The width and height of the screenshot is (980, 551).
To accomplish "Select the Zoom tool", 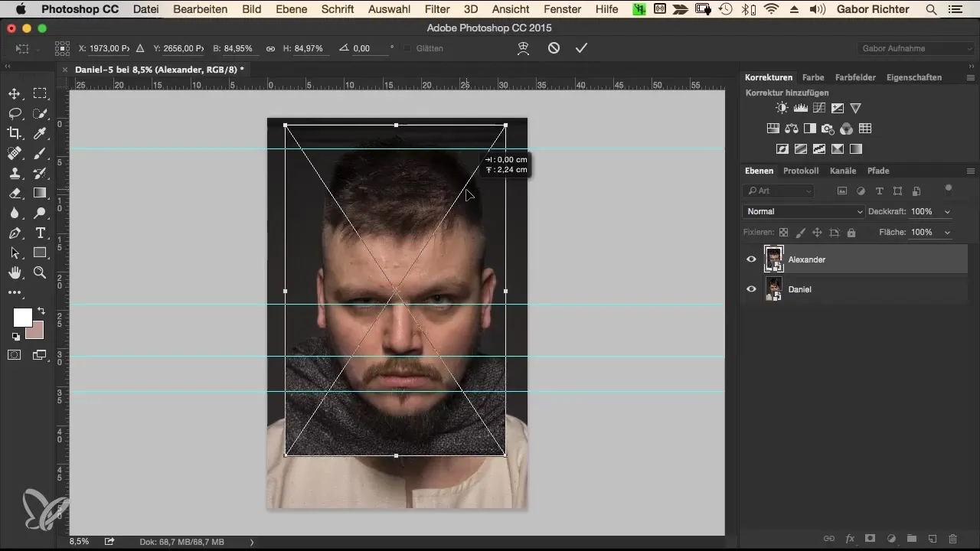I will pos(40,272).
